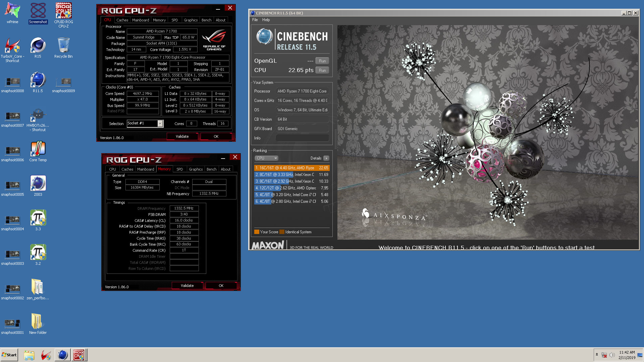Open the wPrime desktop icon
This screenshot has height=362, width=644.
[12, 13]
